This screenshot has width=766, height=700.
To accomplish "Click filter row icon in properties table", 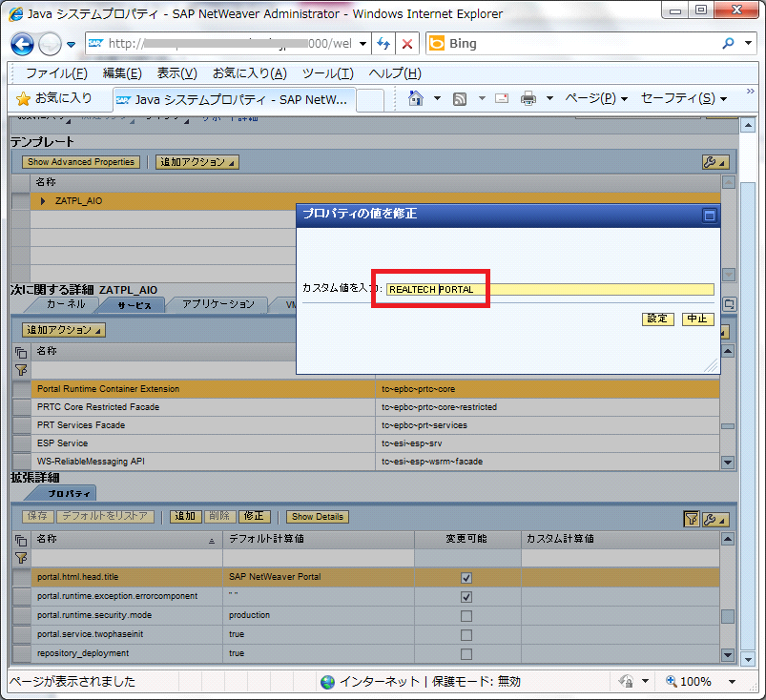I will click(21, 558).
